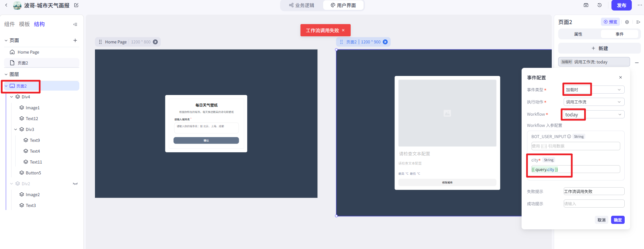Open page settings gear icon
The height and width of the screenshot is (249, 644).
tap(627, 22)
